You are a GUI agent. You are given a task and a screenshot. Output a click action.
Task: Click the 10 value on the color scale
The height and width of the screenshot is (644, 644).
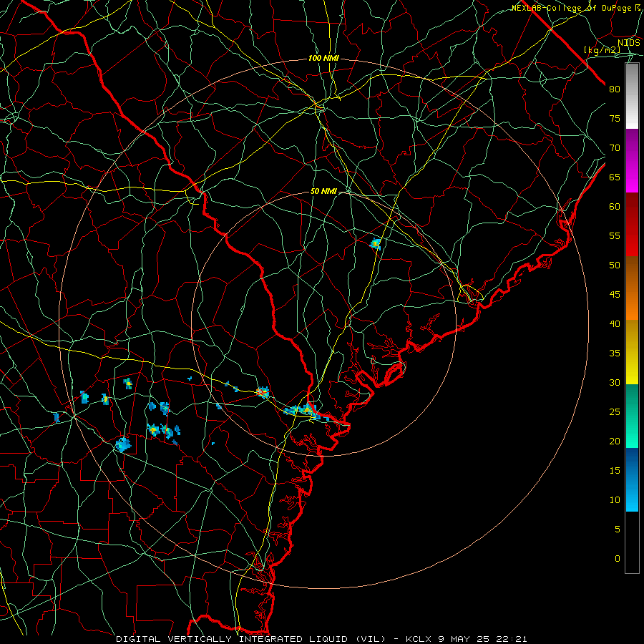point(615,500)
